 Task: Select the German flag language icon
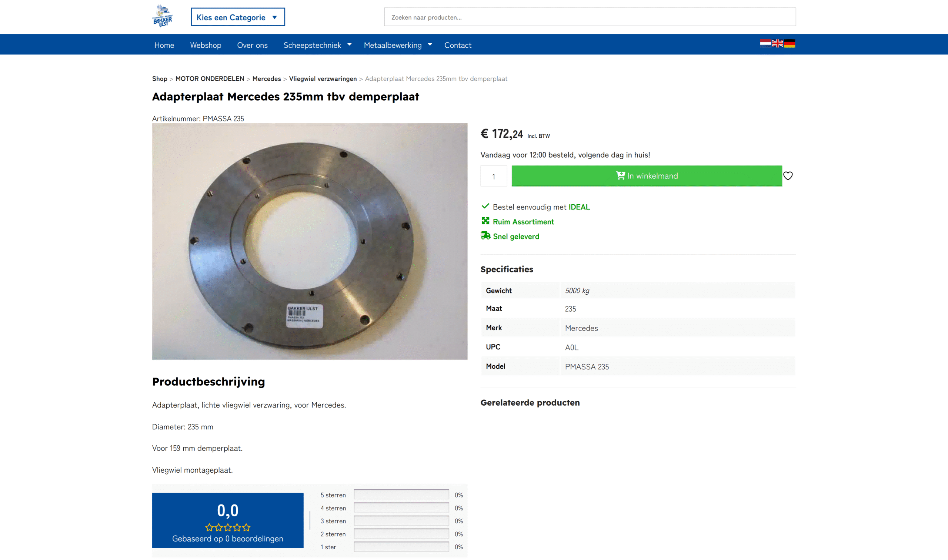click(x=790, y=43)
